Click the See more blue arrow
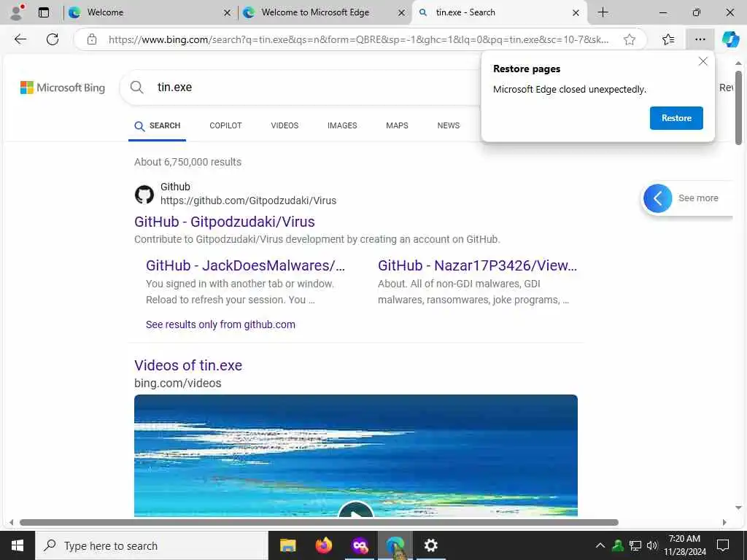The image size is (747, 560). click(x=657, y=198)
